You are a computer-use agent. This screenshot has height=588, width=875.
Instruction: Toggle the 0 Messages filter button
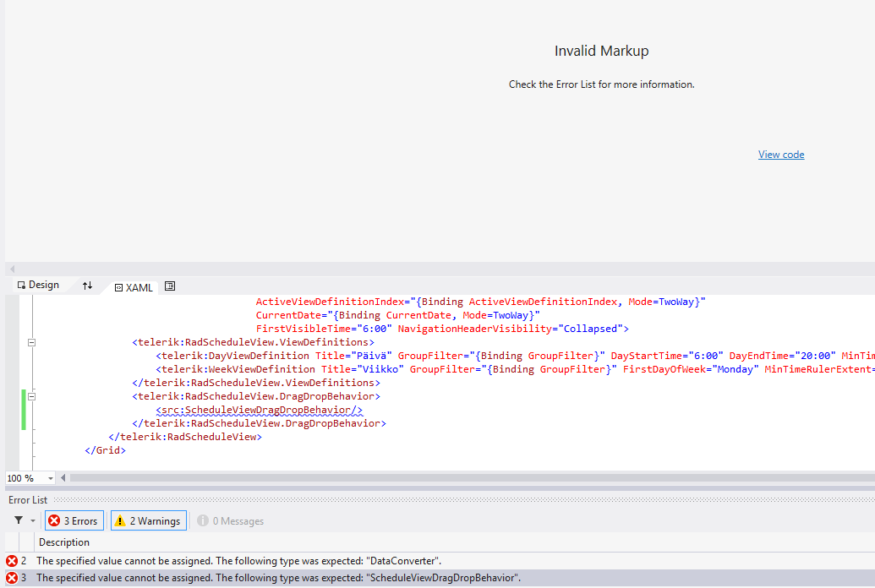point(231,521)
